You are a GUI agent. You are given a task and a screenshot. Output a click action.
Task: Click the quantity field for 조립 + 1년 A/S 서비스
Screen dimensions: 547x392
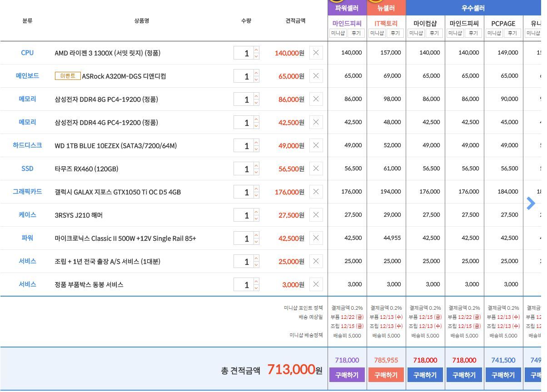(244, 262)
